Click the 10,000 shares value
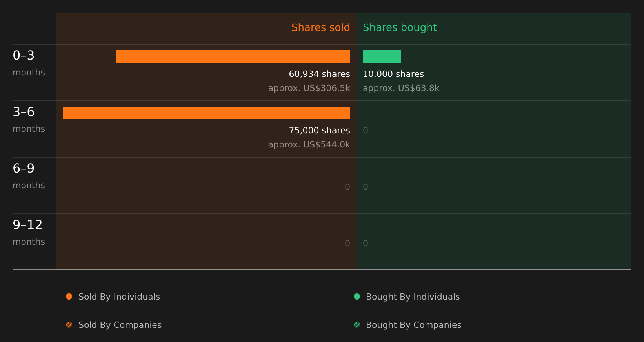This screenshot has width=644, height=342. tap(393, 74)
